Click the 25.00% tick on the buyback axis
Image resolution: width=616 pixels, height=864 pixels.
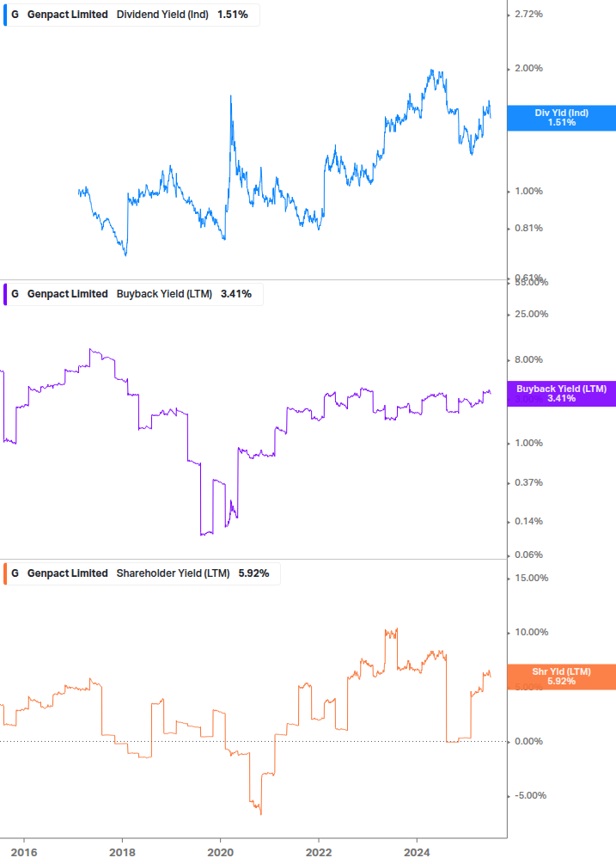click(x=531, y=314)
